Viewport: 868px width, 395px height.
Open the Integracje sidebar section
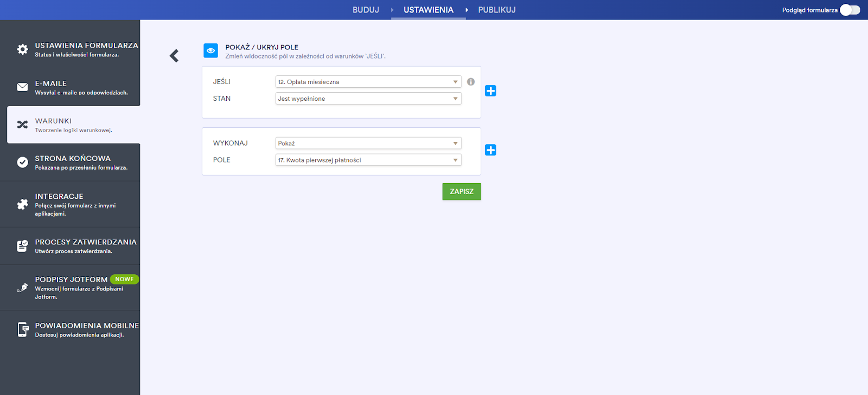70,204
